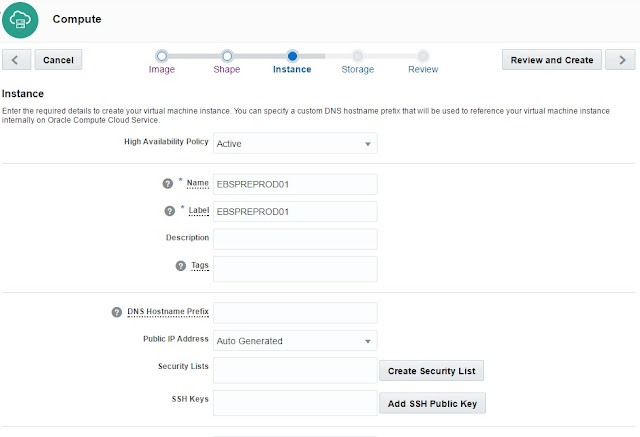Screen dimensions: 640x437
Task: Go to the Shape wizard step
Action: tap(227, 57)
